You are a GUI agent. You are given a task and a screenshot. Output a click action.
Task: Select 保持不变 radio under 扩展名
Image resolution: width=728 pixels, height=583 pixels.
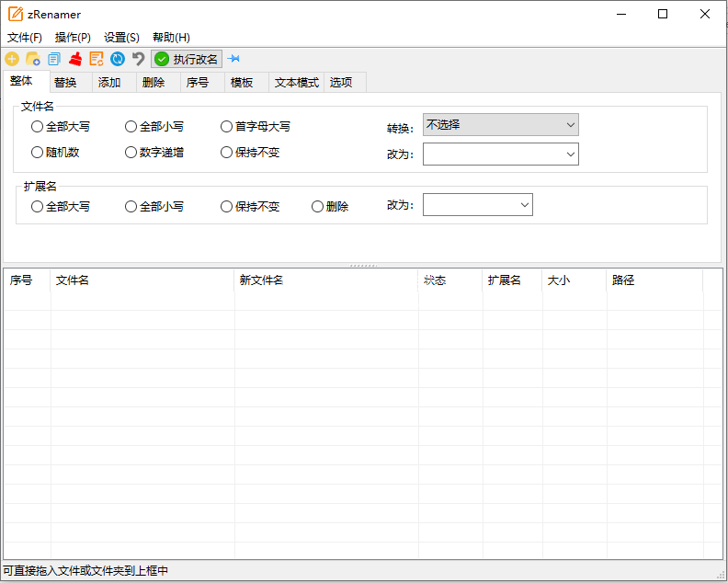click(250, 206)
